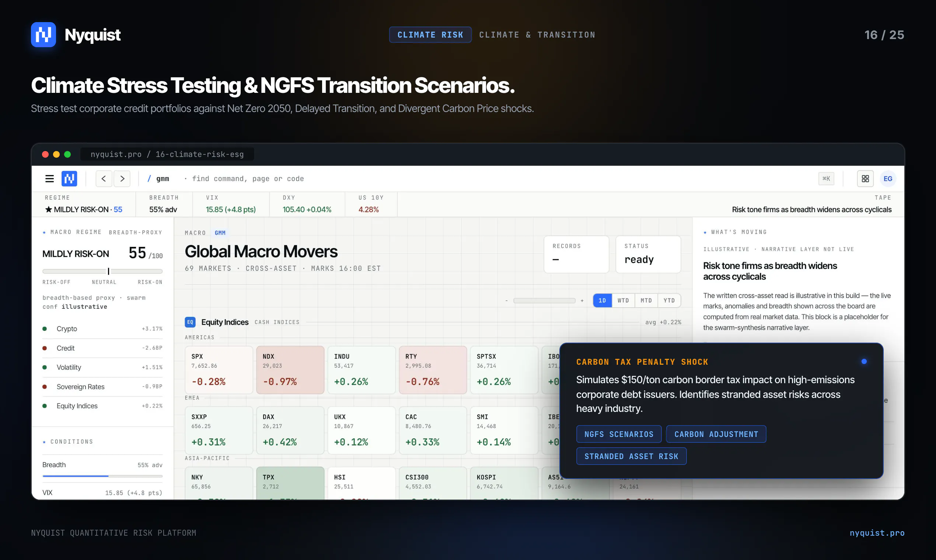Click the blue dot in Carbon Tax card
This screenshot has width=936, height=560.
tap(864, 361)
